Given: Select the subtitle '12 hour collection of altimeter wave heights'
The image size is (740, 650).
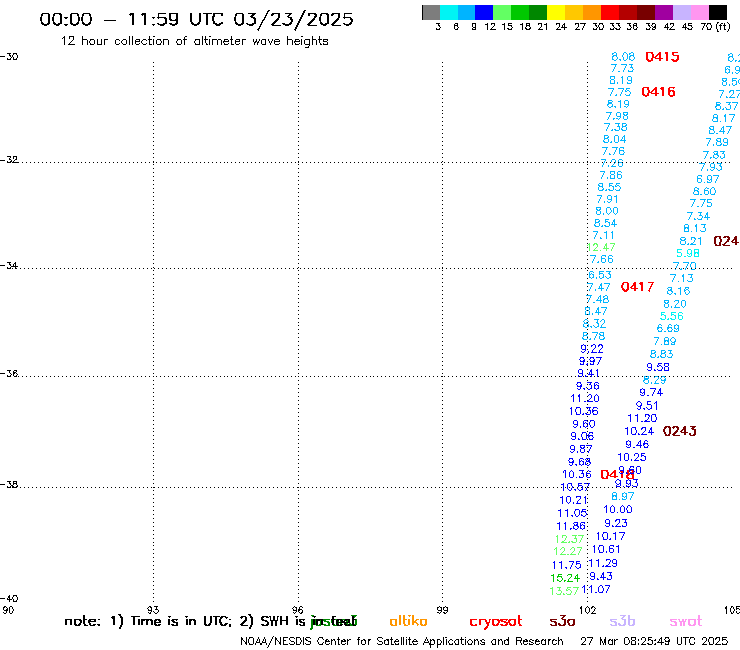Looking at the screenshot, I should pos(194,41).
